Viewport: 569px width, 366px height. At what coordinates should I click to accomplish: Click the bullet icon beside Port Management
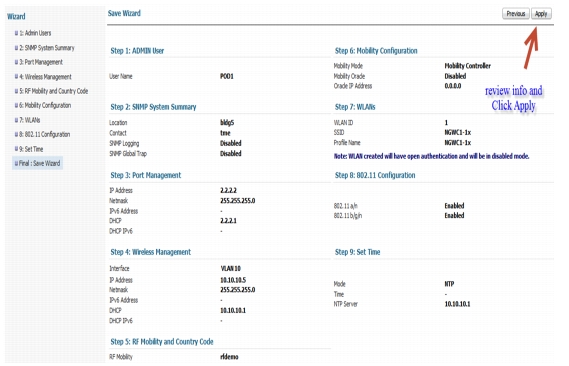tap(16, 62)
